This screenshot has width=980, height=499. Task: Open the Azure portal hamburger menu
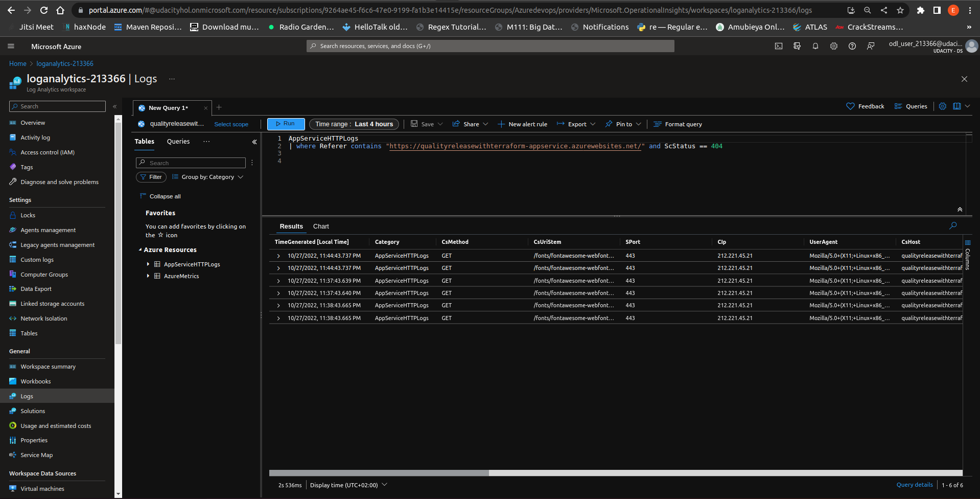[11, 46]
